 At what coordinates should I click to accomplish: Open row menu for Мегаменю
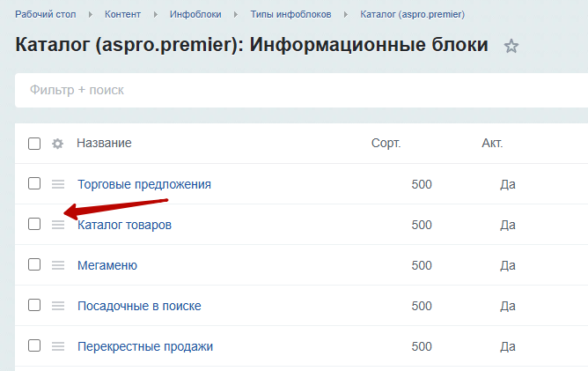(58, 265)
